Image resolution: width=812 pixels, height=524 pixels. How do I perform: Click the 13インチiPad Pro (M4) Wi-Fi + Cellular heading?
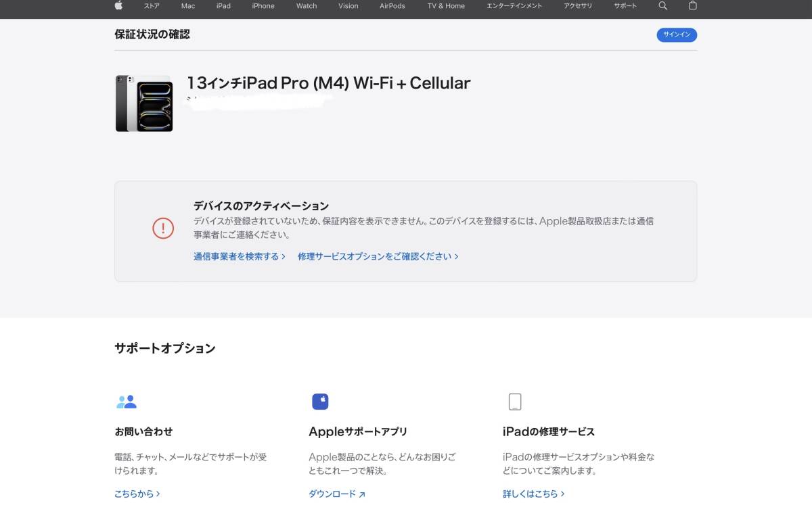(328, 83)
